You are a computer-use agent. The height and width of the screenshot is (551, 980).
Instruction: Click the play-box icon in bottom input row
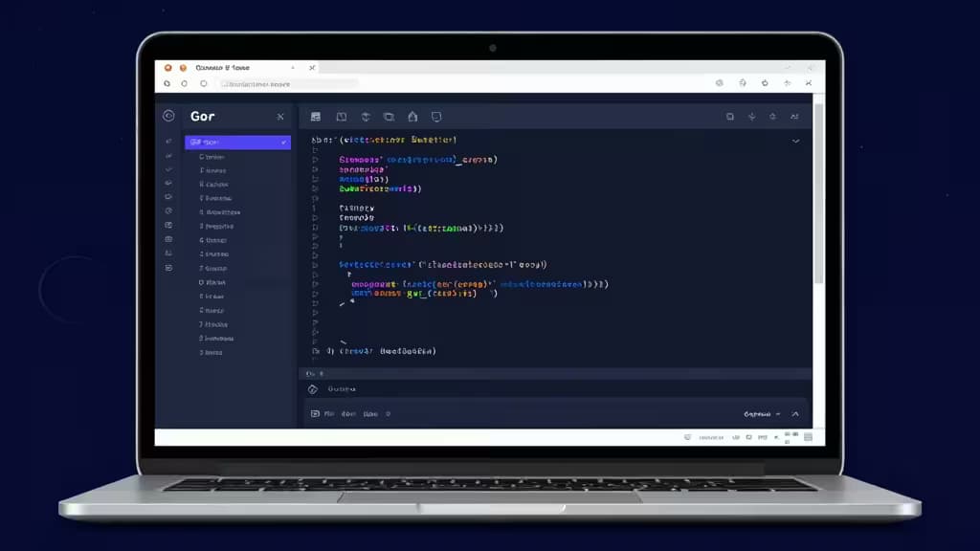[x=315, y=413]
